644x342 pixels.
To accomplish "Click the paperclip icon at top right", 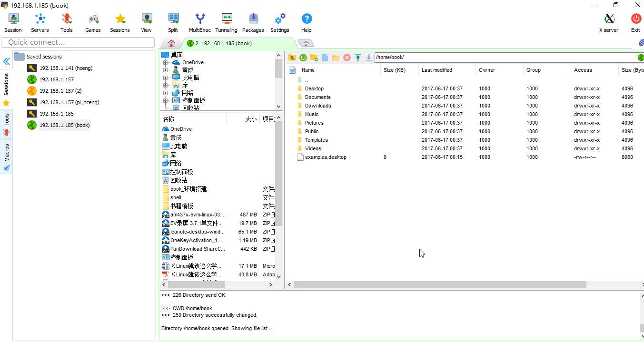I will [x=641, y=43].
